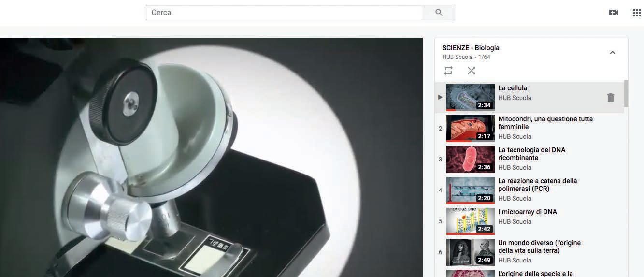Select 'Mitocondri, una questione tutta femminile' title
644x277 pixels.
pos(545,123)
